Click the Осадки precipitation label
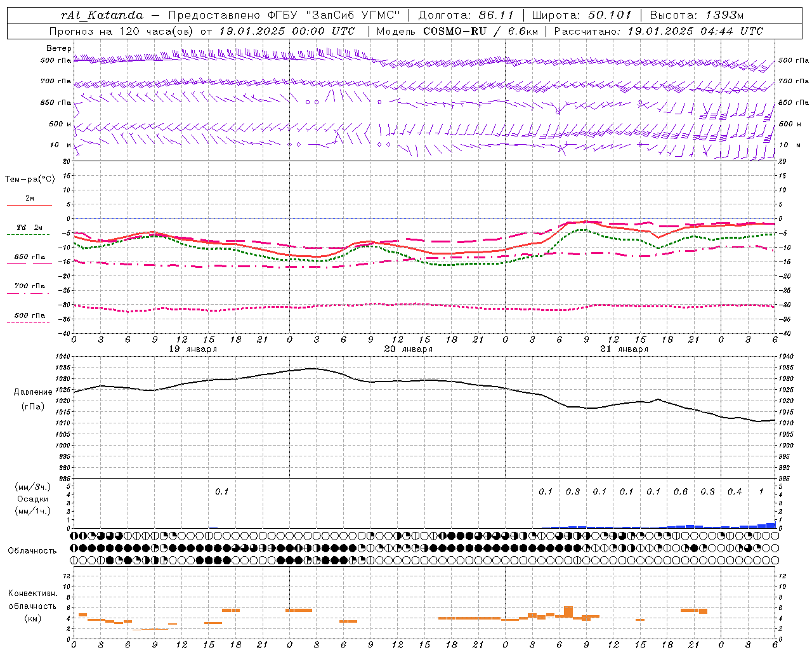The image size is (812, 650). tap(33, 499)
